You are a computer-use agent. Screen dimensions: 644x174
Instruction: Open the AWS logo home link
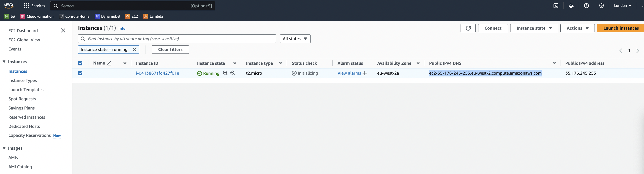(9, 6)
